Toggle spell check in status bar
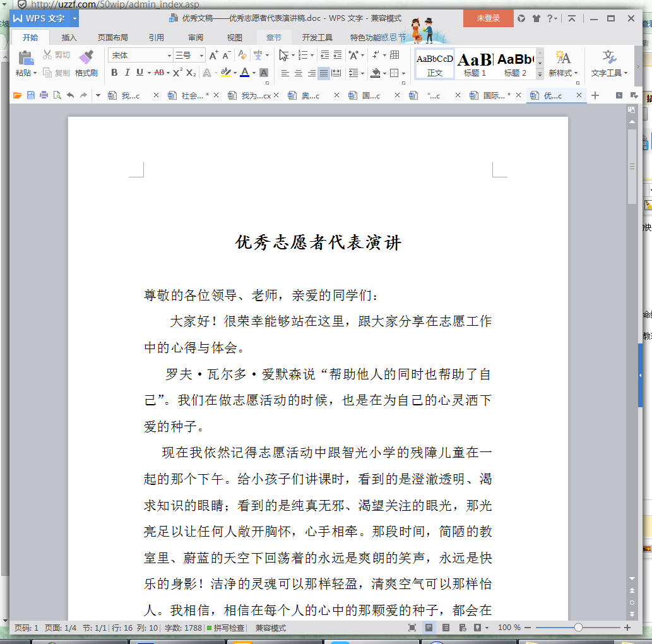652x644 pixels. (226, 628)
